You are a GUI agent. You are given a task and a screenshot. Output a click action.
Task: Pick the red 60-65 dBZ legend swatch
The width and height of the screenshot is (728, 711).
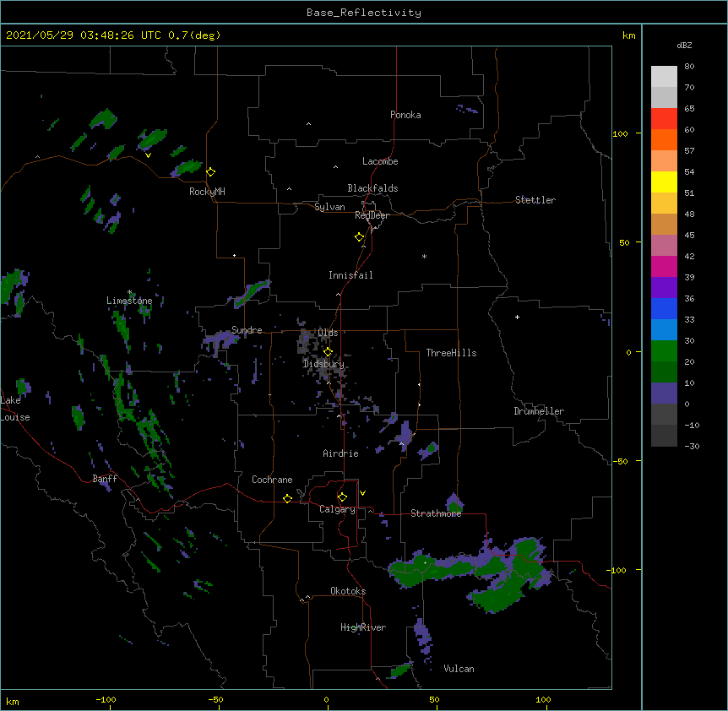tap(664, 119)
